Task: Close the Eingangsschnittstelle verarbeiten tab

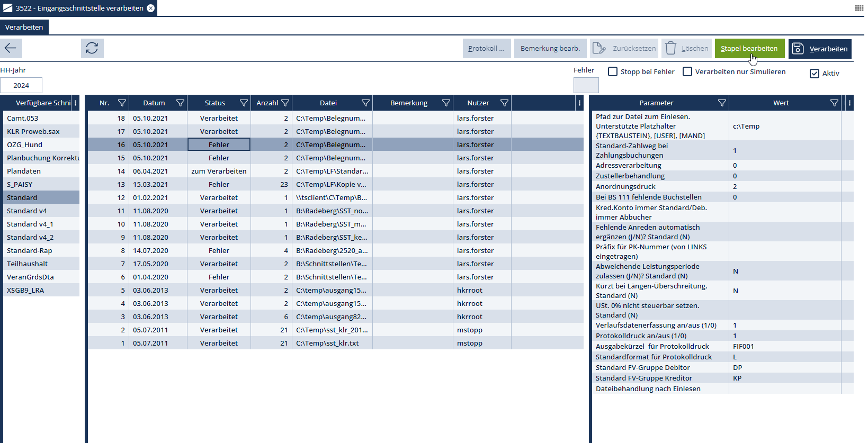Action: [151, 8]
